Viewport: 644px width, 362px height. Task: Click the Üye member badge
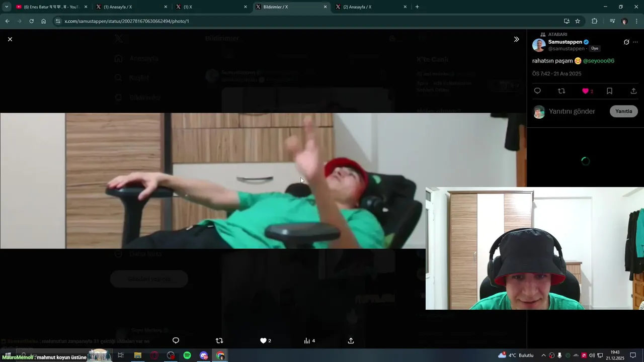(x=595, y=49)
